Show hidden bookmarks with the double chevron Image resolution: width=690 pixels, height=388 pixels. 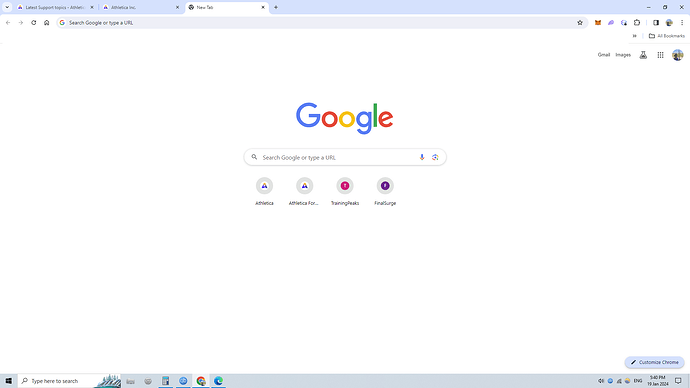click(x=635, y=36)
